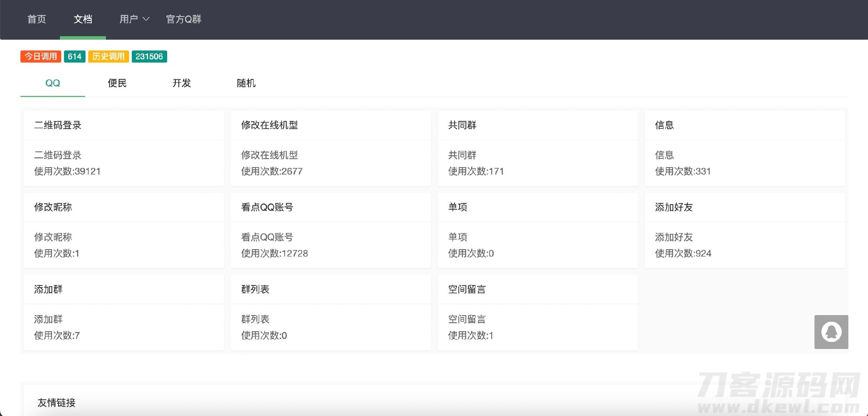Click the 614 counter badge
Image resolution: width=868 pixels, height=416 pixels.
[75, 56]
